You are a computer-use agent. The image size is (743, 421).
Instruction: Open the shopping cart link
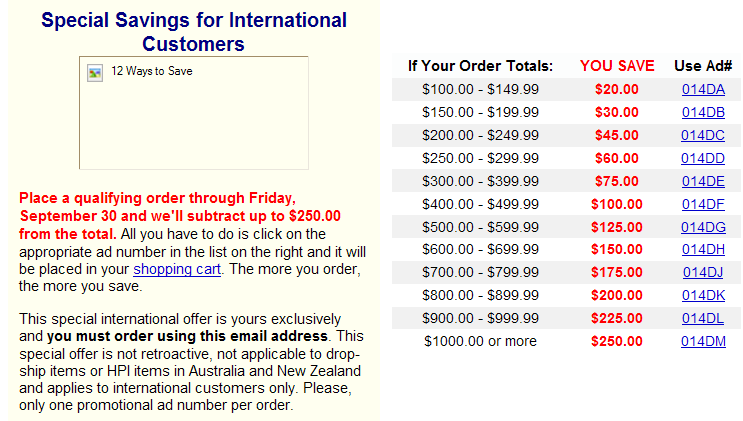coord(177,269)
